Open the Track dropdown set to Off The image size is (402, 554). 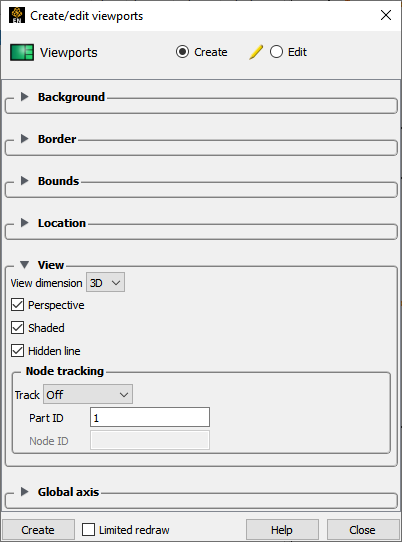[88, 394]
